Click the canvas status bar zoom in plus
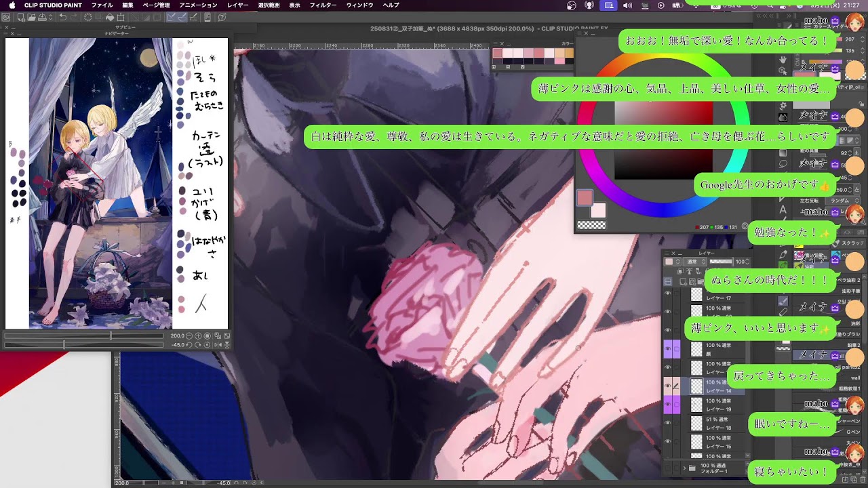 tap(173, 483)
